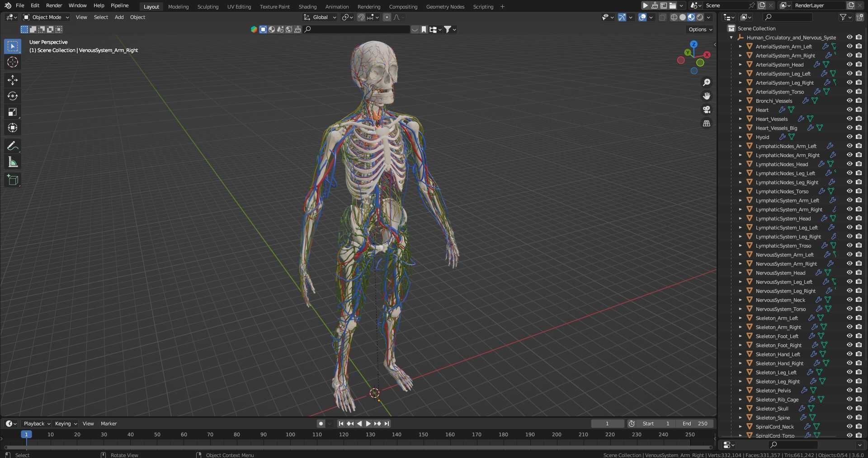The width and height of the screenshot is (868, 458).
Task: Open the Options dropdown
Action: pyautogui.click(x=700, y=29)
